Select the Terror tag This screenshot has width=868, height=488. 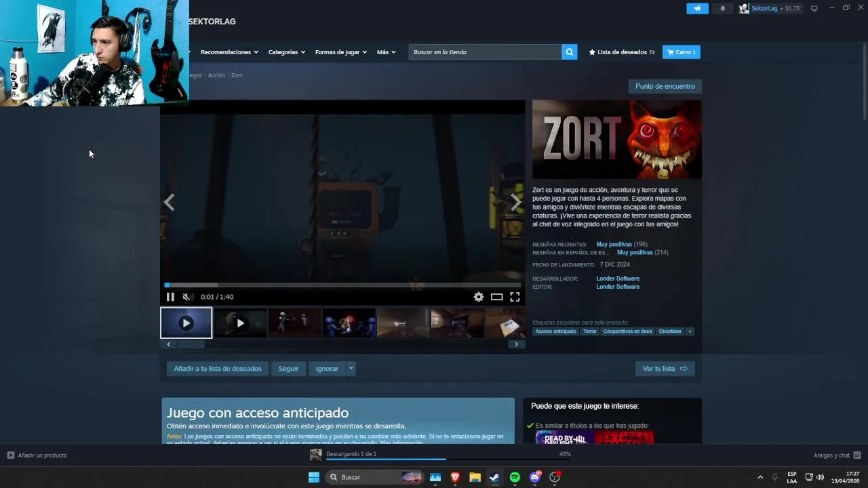590,331
